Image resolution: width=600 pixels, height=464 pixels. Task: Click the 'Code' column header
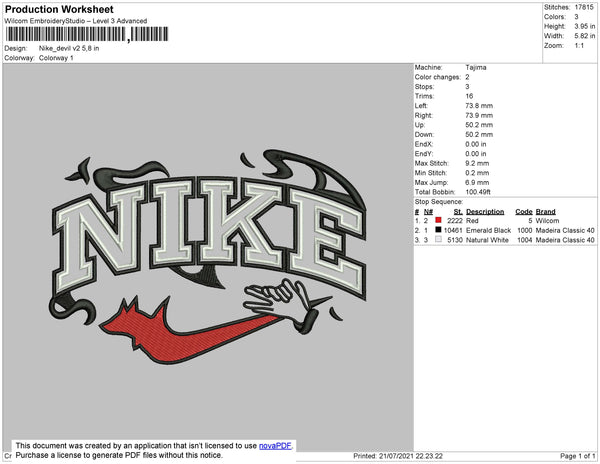(x=524, y=212)
